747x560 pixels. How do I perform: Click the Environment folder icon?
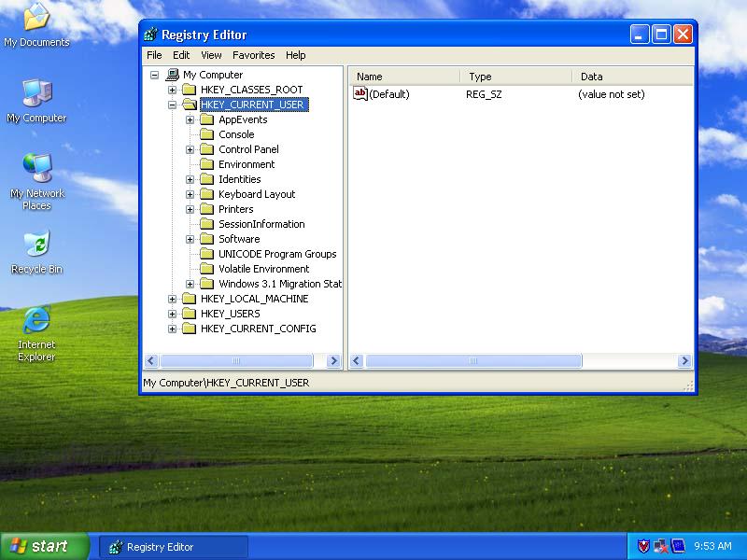coord(206,164)
